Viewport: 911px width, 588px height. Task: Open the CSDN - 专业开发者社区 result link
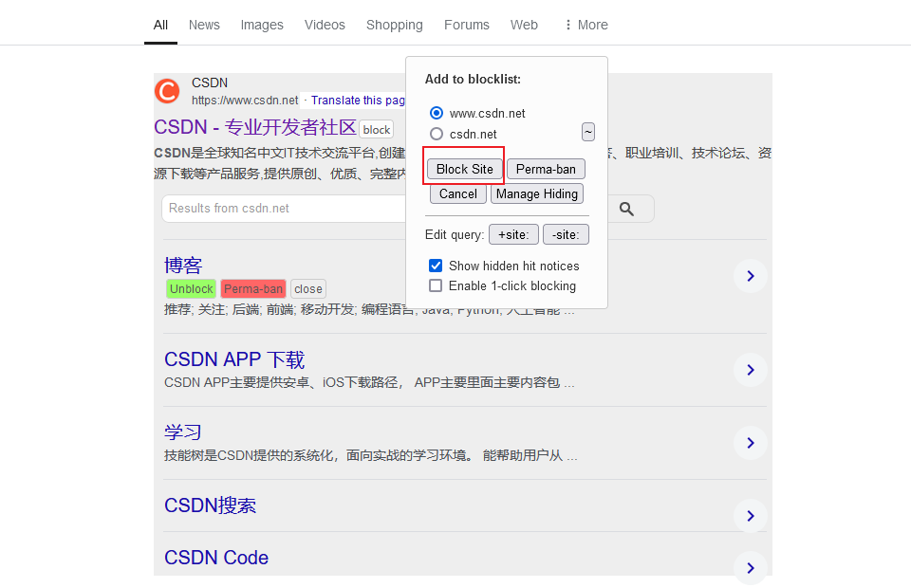(255, 127)
